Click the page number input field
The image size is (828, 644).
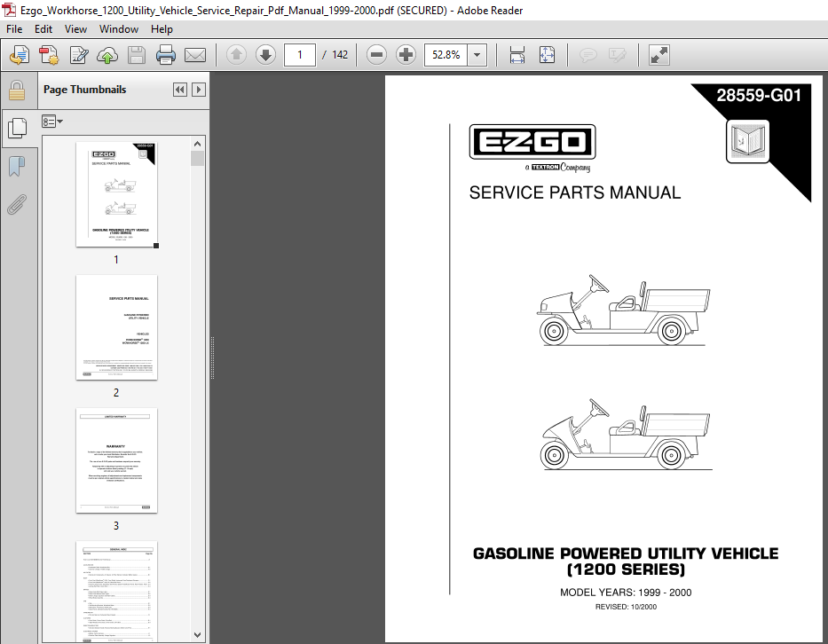(x=300, y=55)
